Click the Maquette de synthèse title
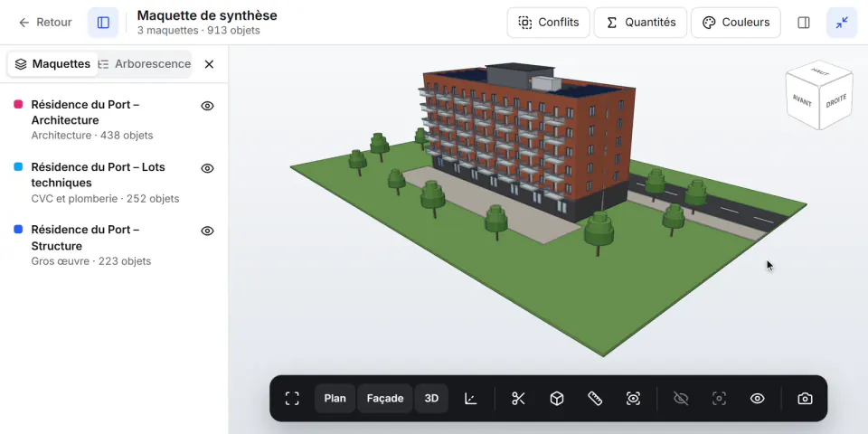This screenshot has width=868, height=434. pyautogui.click(x=207, y=15)
